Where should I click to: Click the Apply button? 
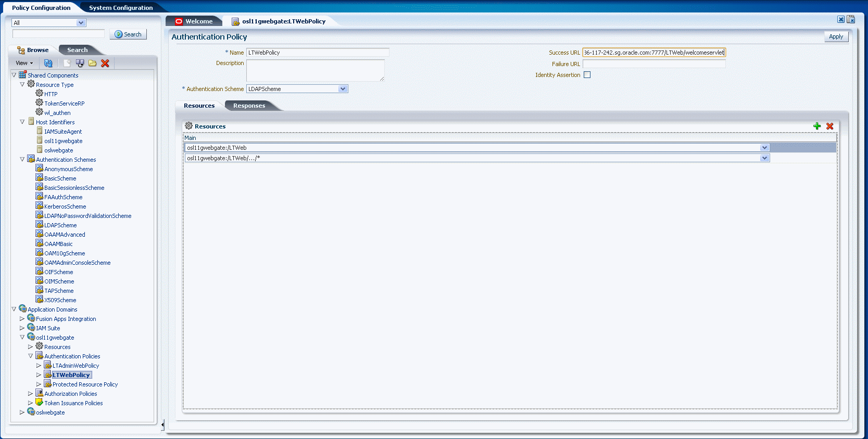[x=836, y=36]
